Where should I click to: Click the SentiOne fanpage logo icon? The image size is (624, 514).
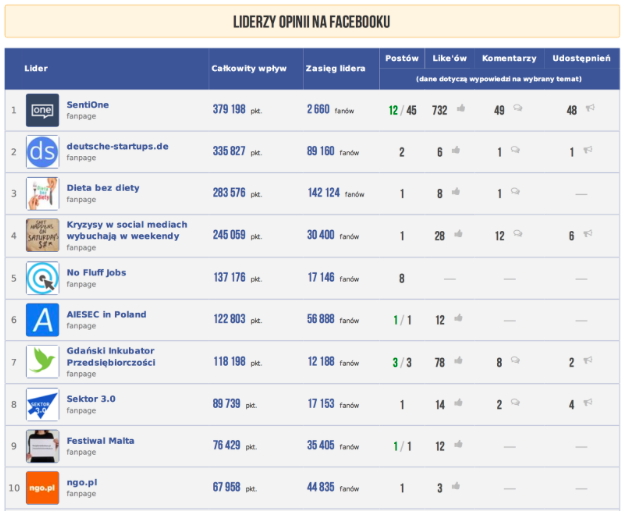[x=42, y=109]
